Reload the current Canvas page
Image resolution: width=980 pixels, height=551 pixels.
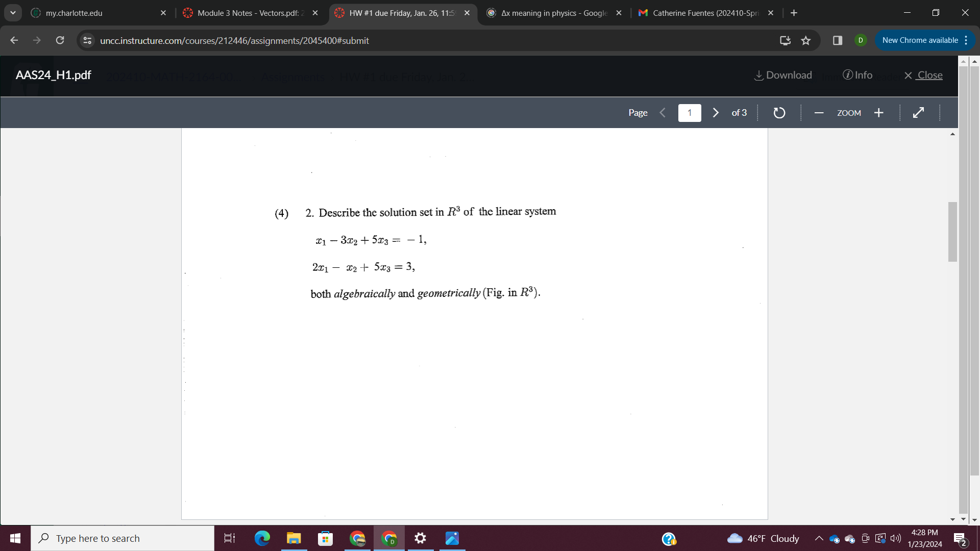click(x=60, y=40)
